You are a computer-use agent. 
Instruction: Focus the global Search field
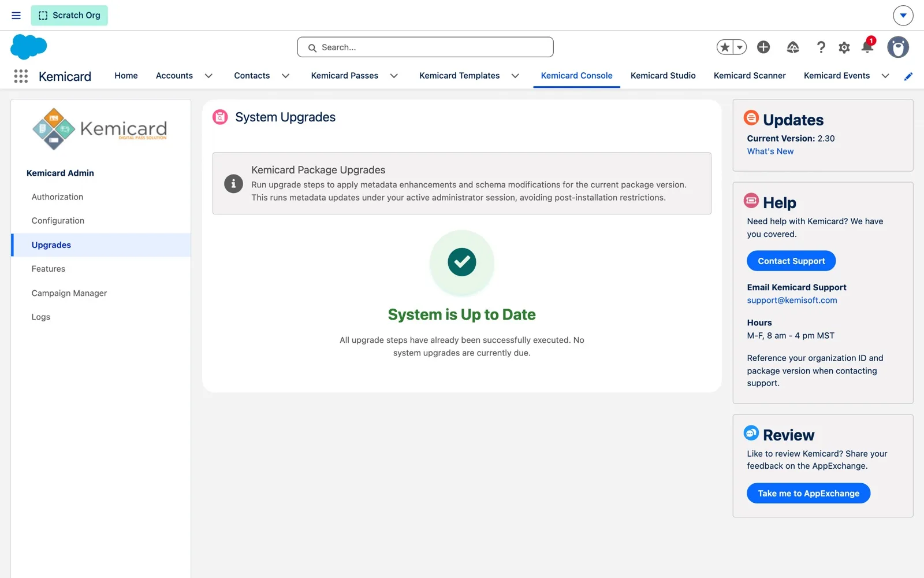(426, 47)
